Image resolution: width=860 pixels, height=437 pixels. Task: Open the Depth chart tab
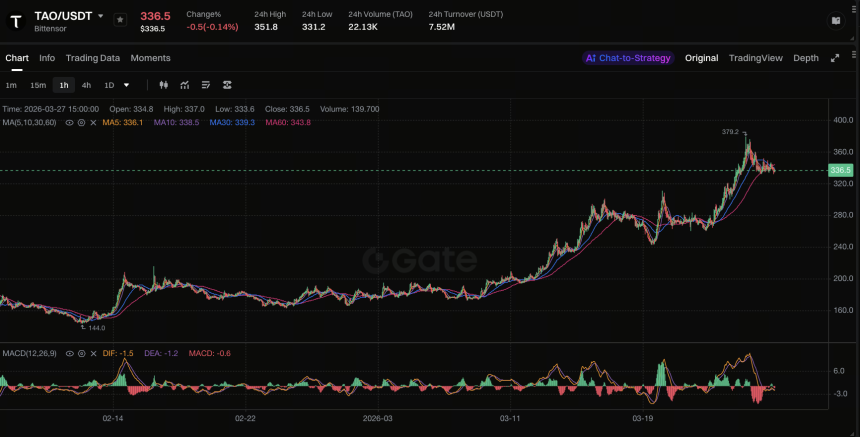click(806, 58)
